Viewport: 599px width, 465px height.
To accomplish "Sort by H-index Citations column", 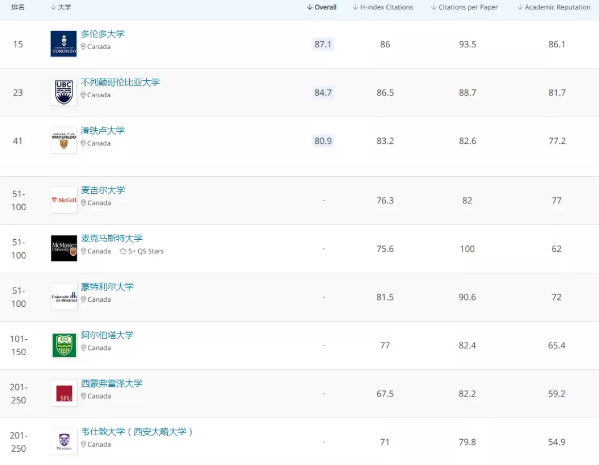I will (382, 7).
